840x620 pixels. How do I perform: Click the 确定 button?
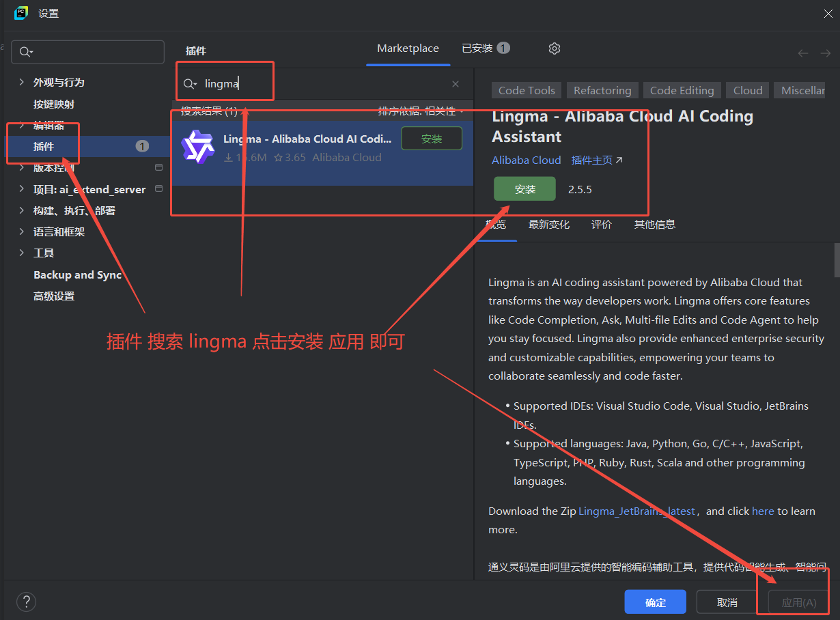(x=655, y=602)
